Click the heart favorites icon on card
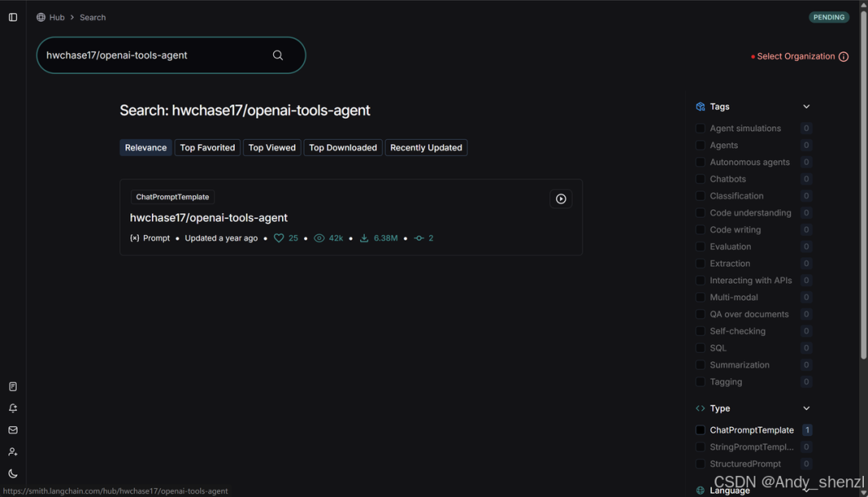Image resolution: width=868 pixels, height=497 pixels. tap(279, 238)
